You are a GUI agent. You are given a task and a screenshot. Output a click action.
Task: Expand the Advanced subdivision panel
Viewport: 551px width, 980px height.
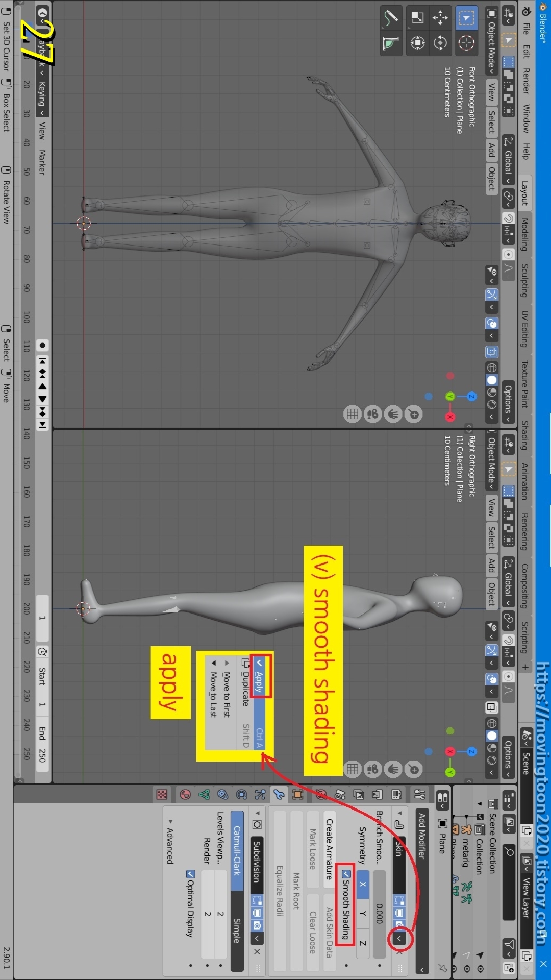tap(170, 821)
